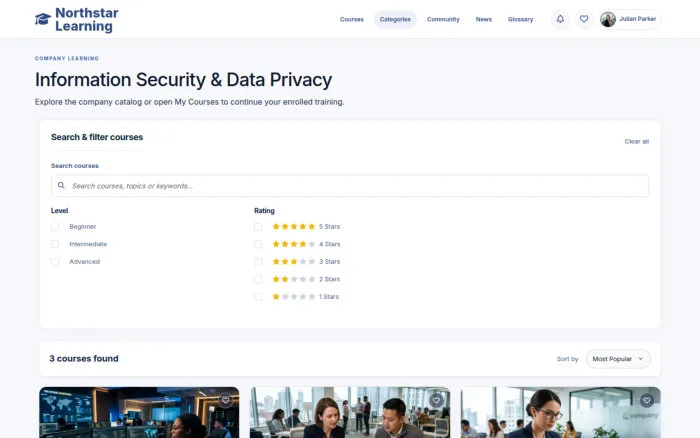Viewport: 700px width, 438px height.
Task: Check the Beginner level filter
Action: [55, 227]
